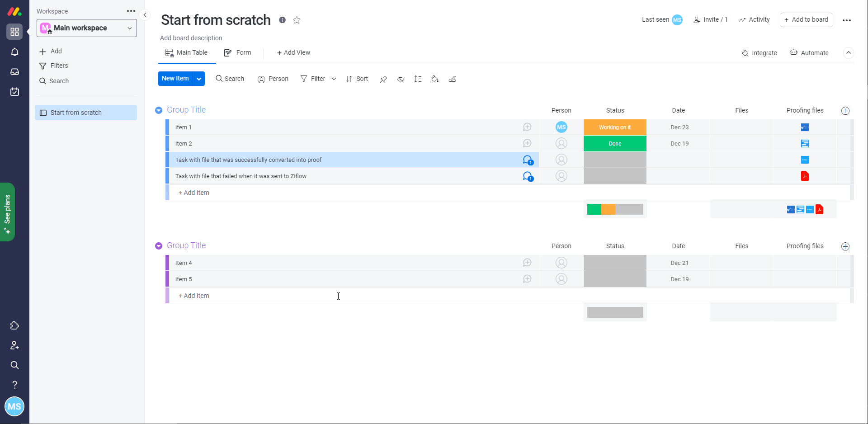Screen dimensions: 868x424
Task: Collapse the board header chevron
Action: pos(849,53)
